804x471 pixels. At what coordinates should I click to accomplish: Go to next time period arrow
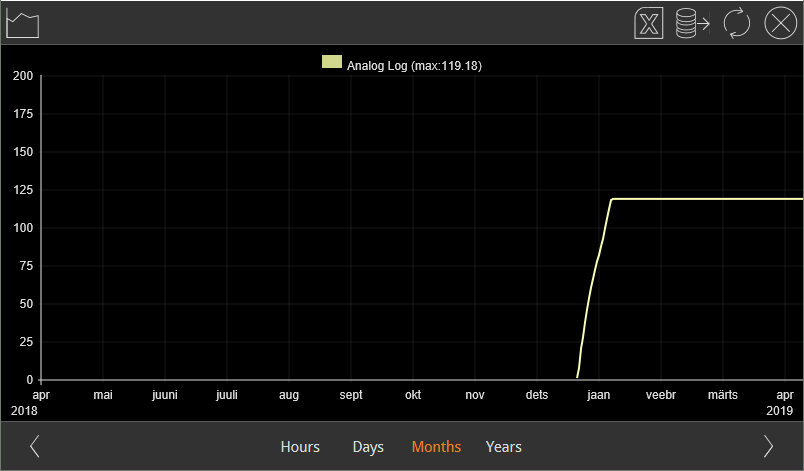(768, 446)
